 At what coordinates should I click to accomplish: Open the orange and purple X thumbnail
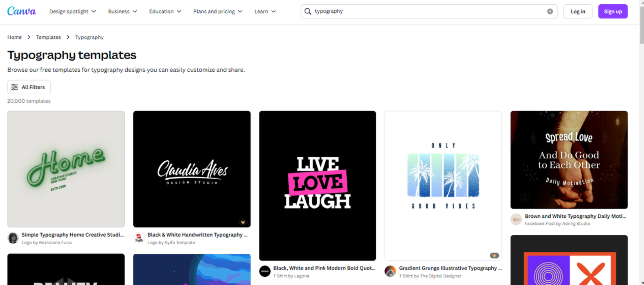click(x=569, y=260)
